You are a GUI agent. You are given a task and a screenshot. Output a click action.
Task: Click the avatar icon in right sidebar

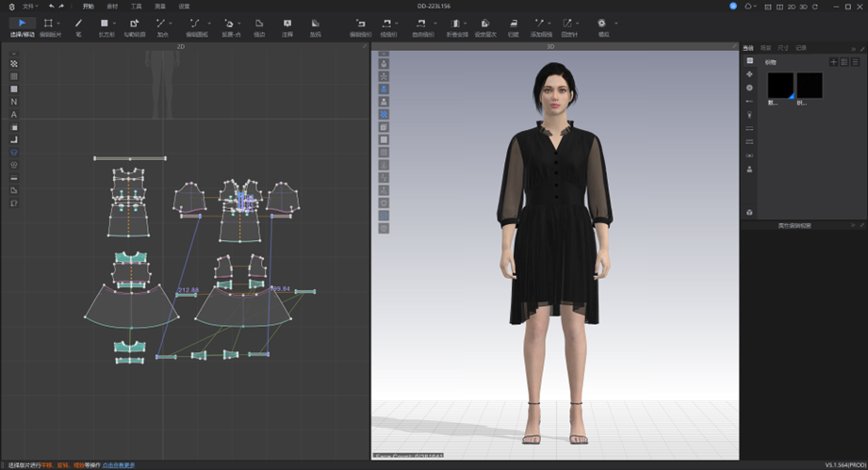pyautogui.click(x=749, y=169)
